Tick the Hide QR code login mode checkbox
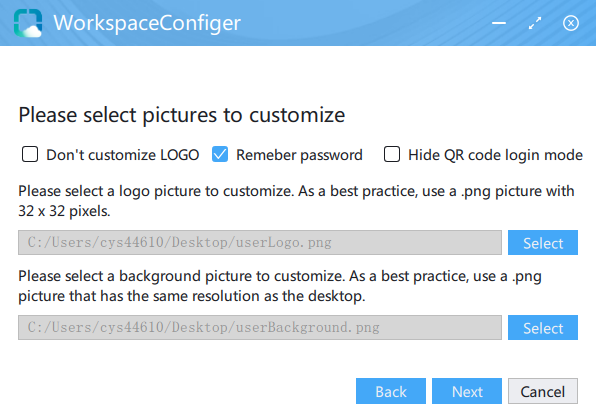Image resolution: width=596 pixels, height=415 pixels. click(392, 154)
